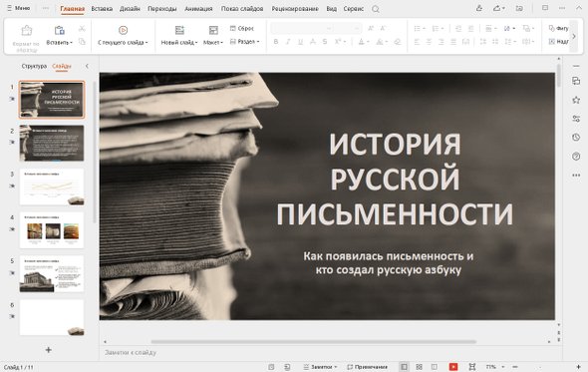This screenshot has width=588, height=372.
Task: Select slide 2 thumbnail
Action: tap(52, 143)
